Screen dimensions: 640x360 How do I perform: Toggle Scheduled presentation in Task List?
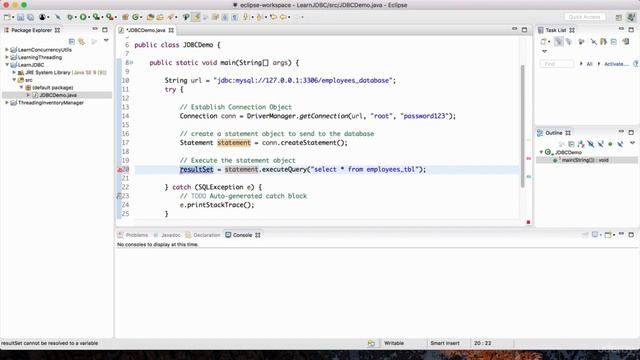pyautogui.click(x=569, y=42)
